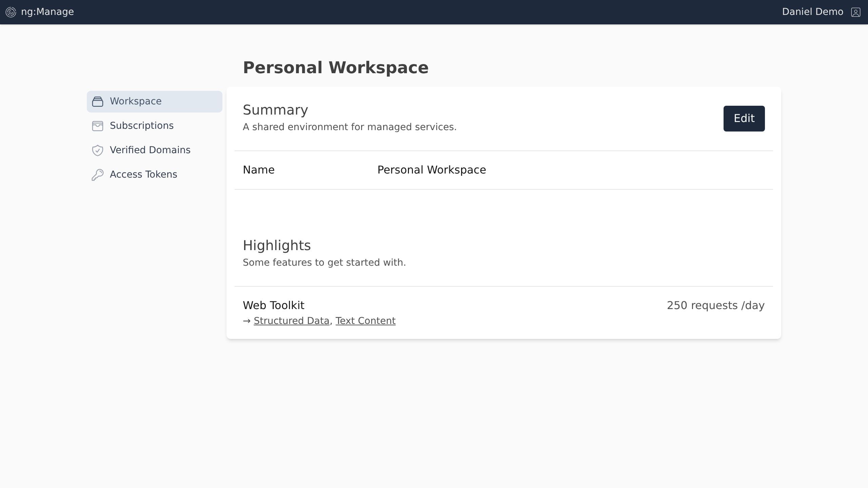Viewport: 868px width, 488px height.
Task: Click the Personal Workspace page heading
Action: tap(336, 67)
